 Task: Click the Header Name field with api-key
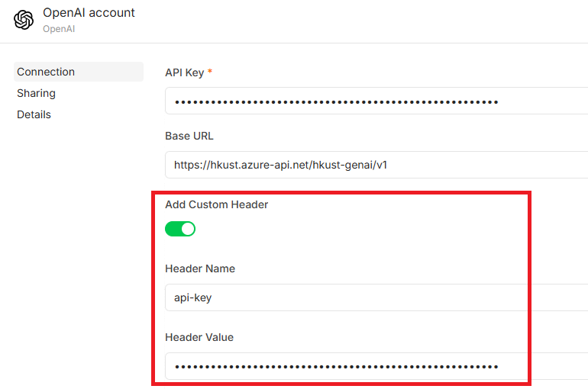coord(376,297)
